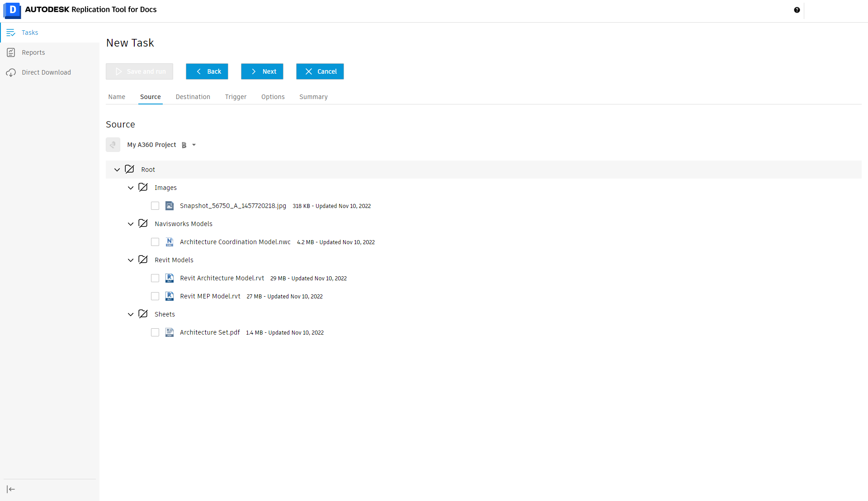The width and height of the screenshot is (868, 501).
Task: Check Snapshot_56750_A_1457720218.jpg checkbox
Action: [x=155, y=206]
